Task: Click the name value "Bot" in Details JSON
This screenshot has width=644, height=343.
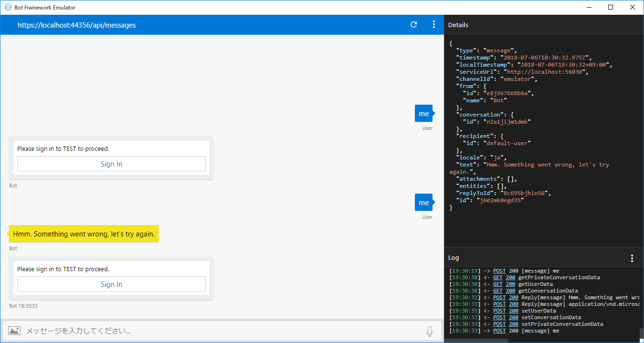Action: click(498, 100)
